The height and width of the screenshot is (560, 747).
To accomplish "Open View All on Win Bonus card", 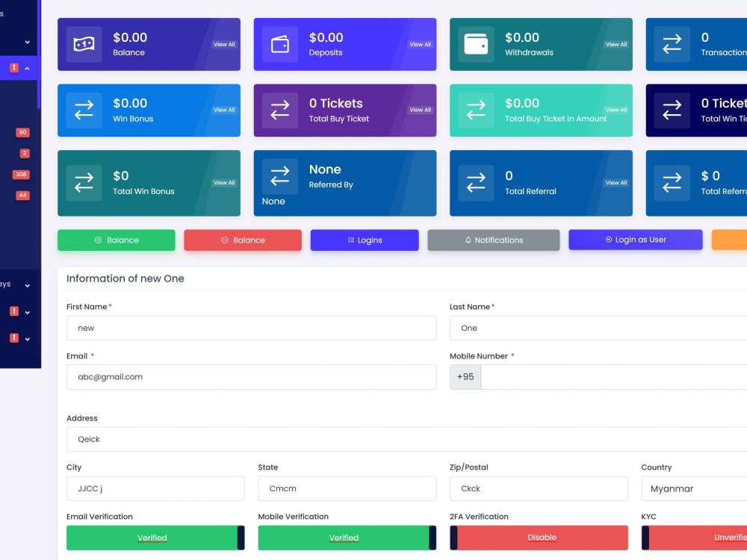I will pyautogui.click(x=224, y=110).
